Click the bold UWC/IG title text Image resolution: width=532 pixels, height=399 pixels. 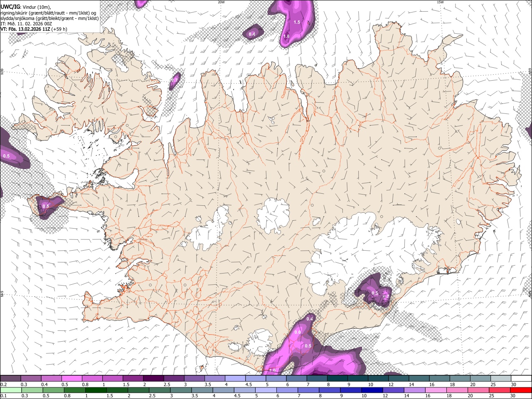click(10, 7)
